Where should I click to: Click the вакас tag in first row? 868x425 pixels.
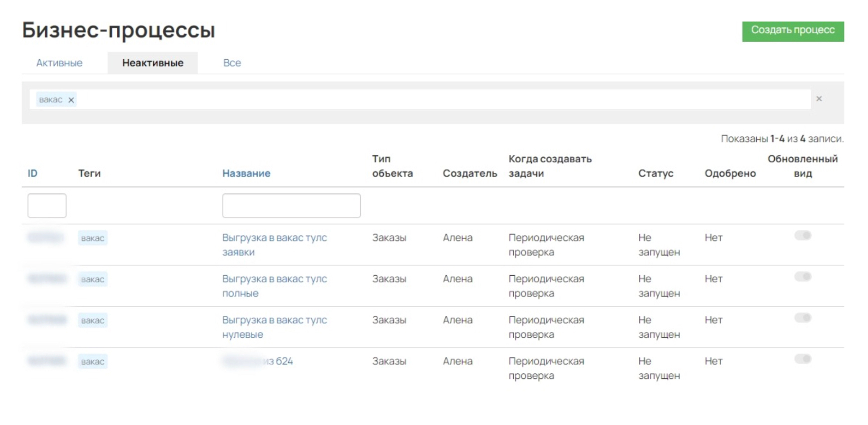93,238
